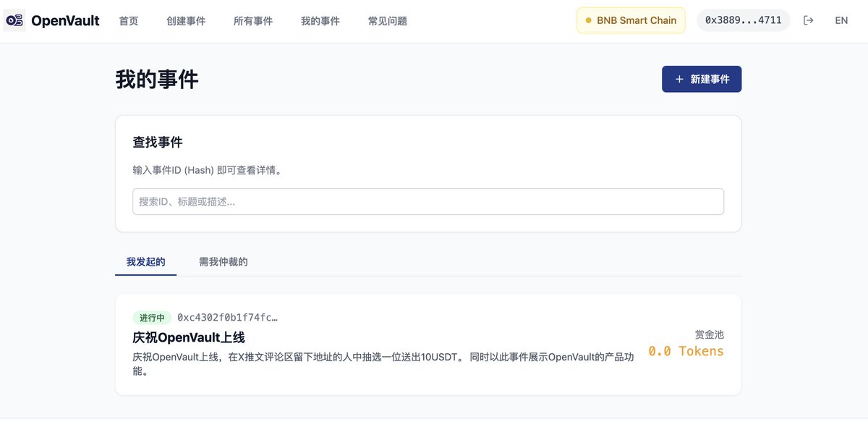Open 常见问题 page
Image resolution: width=868 pixels, height=422 pixels.
[388, 21]
